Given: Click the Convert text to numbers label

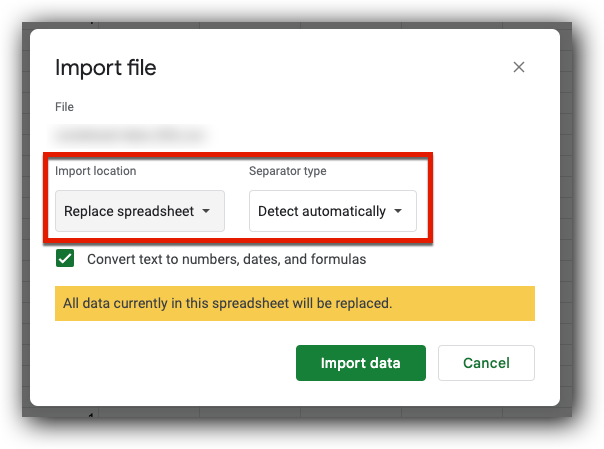Looking at the screenshot, I should (x=226, y=259).
